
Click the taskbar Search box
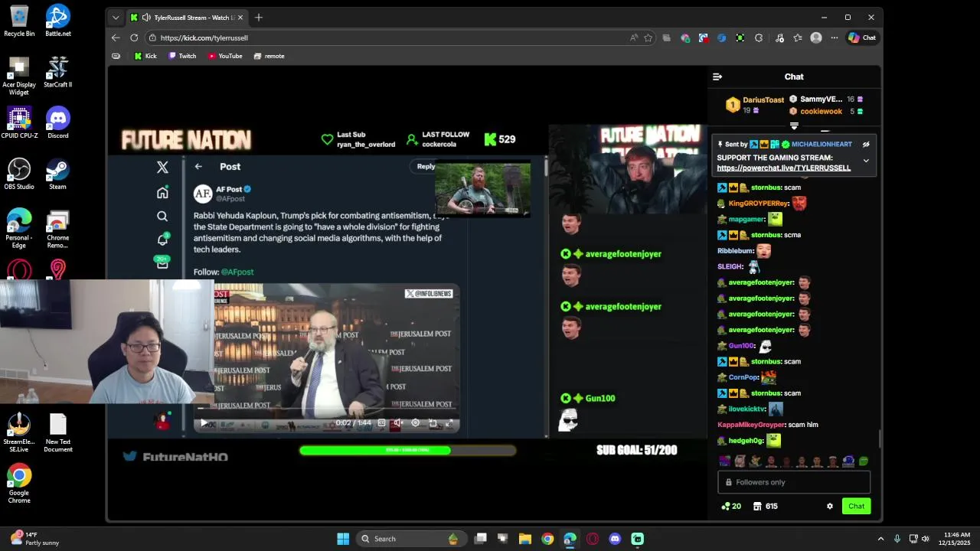coord(410,539)
